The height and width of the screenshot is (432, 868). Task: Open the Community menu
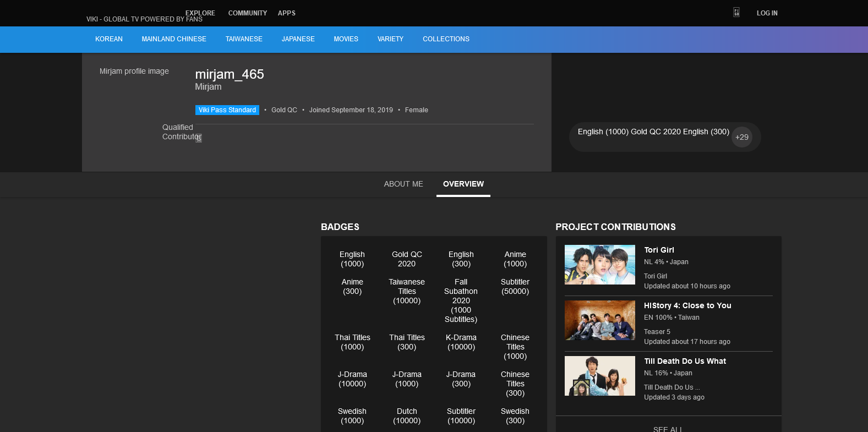click(x=248, y=13)
